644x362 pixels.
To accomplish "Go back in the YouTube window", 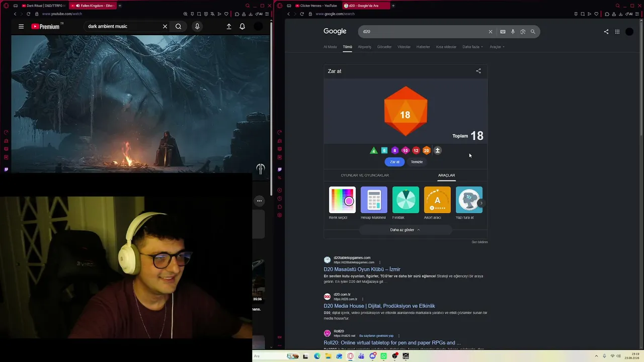I will coord(15,14).
